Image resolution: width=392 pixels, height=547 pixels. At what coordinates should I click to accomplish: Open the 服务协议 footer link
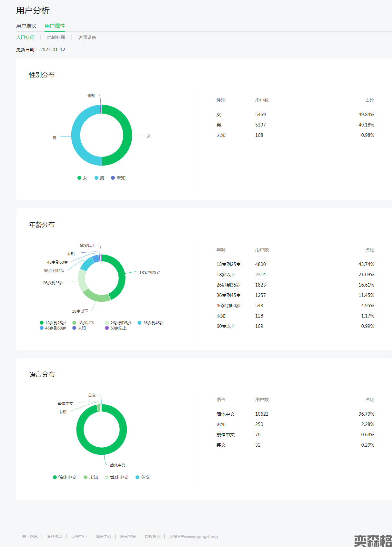pos(54,536)
